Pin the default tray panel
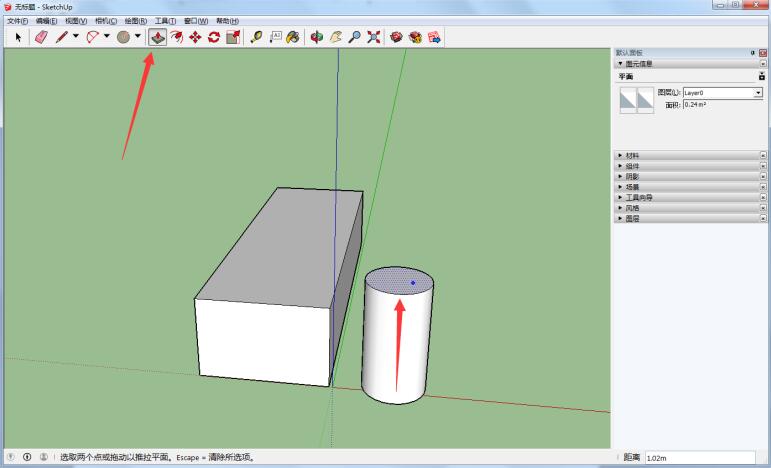 pos(752,52)
